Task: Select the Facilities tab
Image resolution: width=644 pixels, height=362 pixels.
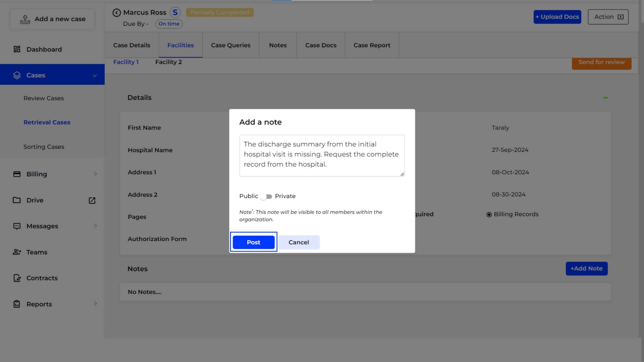Action: [x=181, y=45]
